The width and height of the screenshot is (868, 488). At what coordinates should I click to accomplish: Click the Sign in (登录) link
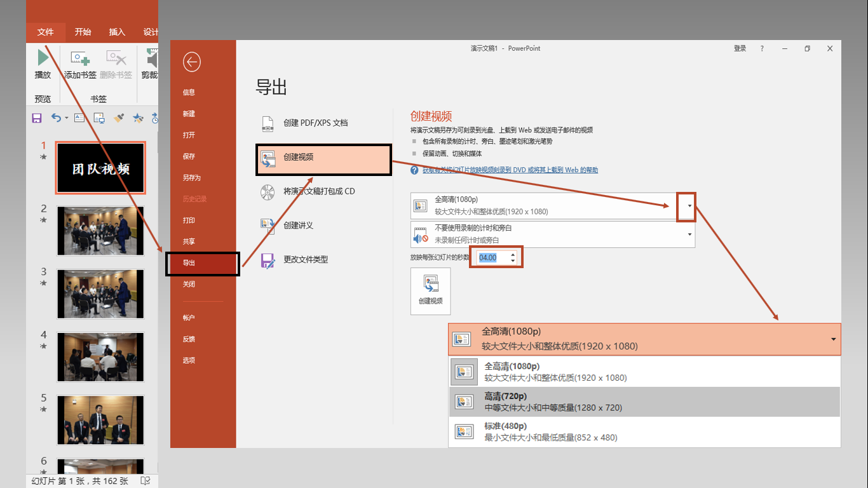[x=740, y=48]
